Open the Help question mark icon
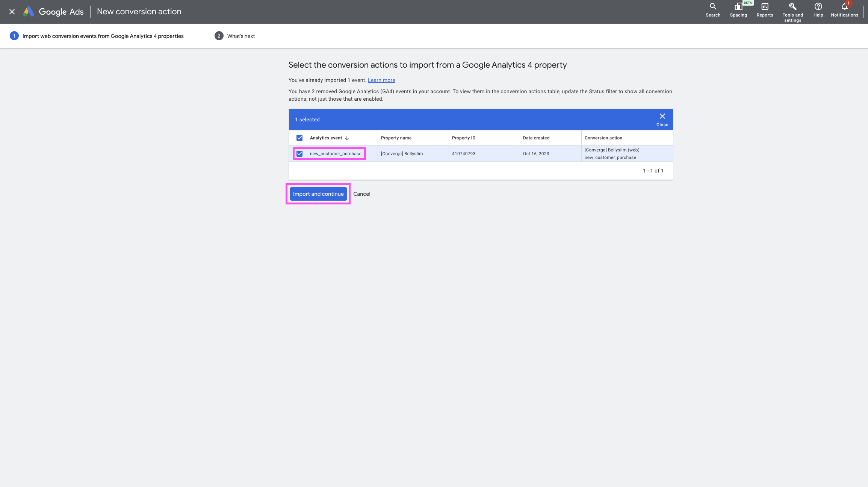 pyautogui.click(x=818, y=10)
